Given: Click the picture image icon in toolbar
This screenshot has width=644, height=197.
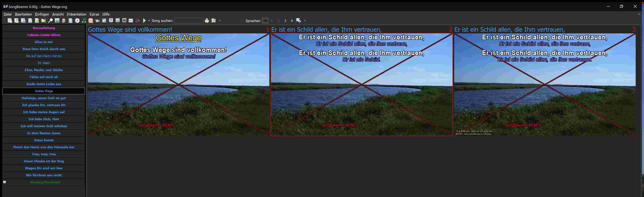Looking at the screenshot, I should pyautogui.click(x=57, y=21).
